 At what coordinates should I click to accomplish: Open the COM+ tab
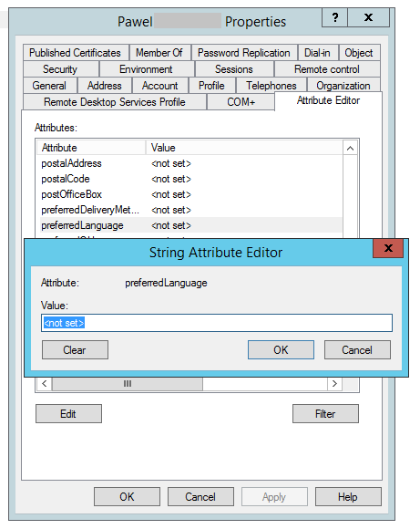[241, 102]
